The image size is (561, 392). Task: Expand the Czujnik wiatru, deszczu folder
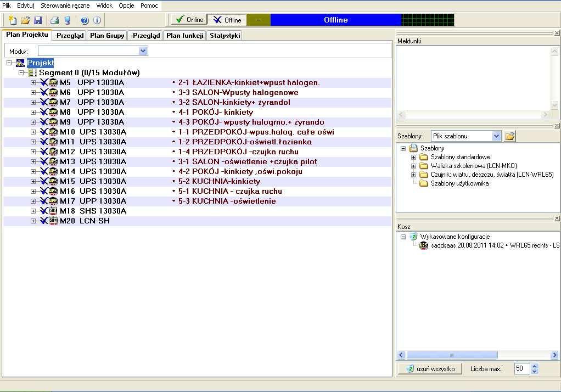click(413, 175)
